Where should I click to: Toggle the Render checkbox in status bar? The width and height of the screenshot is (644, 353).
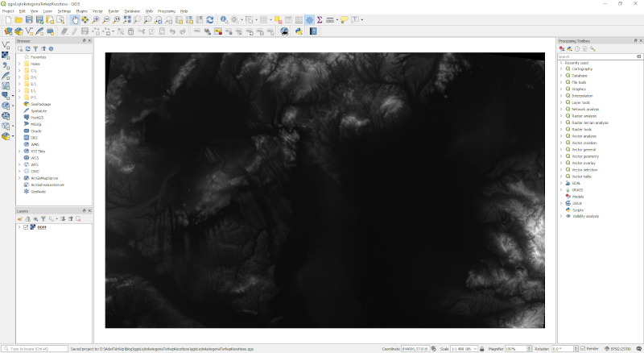pyautogui.click(x=583, y=349)
